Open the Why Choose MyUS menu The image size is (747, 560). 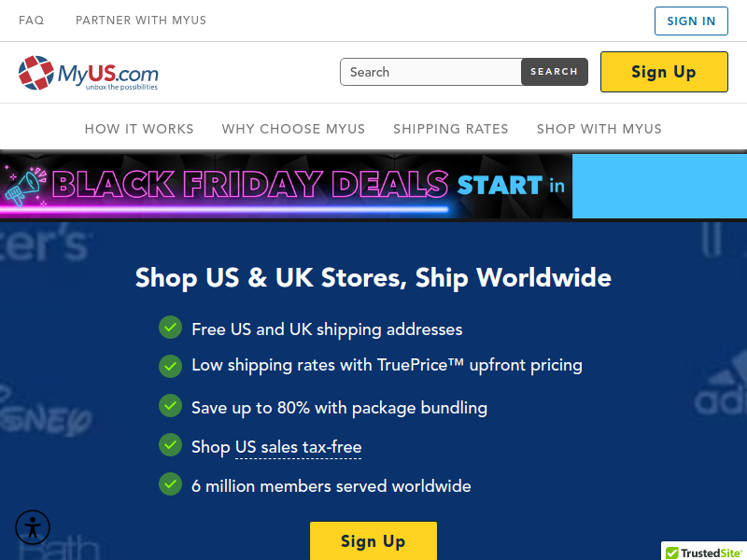pos(293,129)
